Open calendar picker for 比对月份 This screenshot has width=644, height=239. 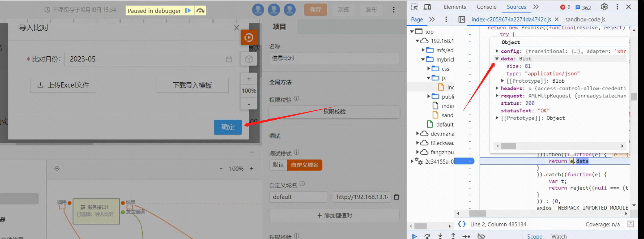coord(229,59)
